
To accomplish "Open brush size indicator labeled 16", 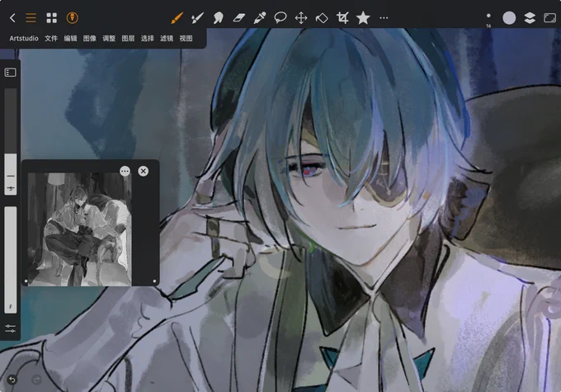I will (488, 20).
